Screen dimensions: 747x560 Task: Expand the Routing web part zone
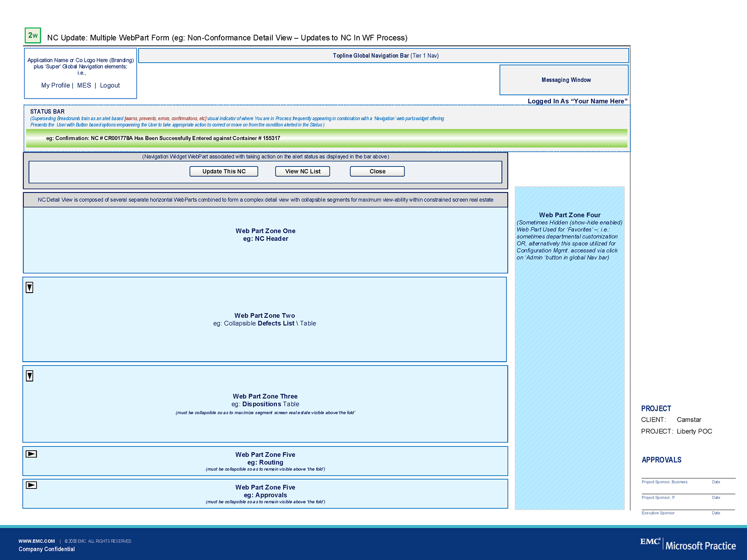point(31,454)
